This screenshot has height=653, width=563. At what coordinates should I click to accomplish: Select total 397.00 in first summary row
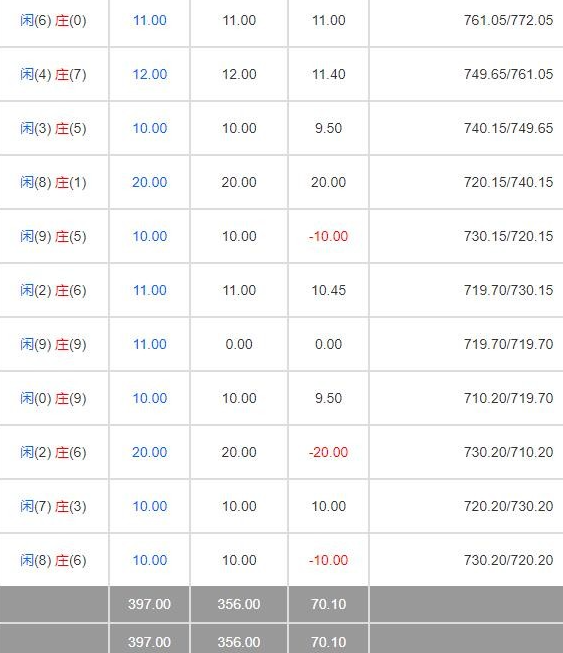[149, 604]
